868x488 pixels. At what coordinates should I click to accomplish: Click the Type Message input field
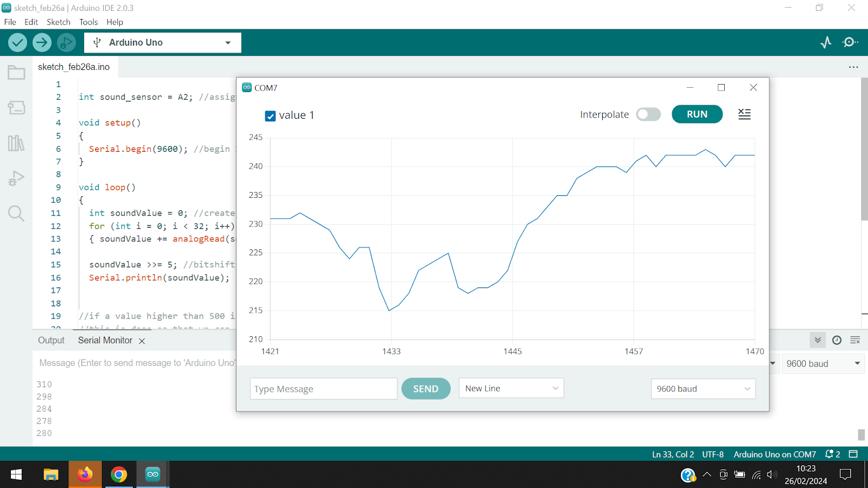tap(323, 389)
